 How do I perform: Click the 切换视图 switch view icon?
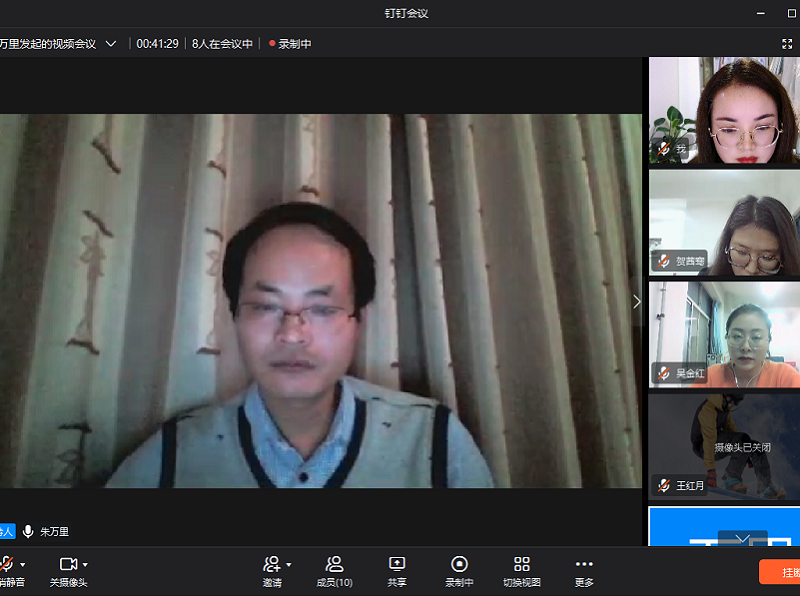(x=521, y=564)
